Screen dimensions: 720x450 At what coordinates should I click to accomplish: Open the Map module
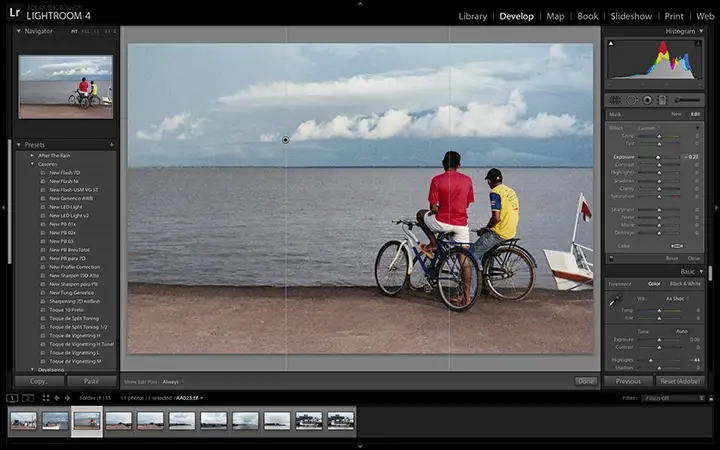coord(555,16)
